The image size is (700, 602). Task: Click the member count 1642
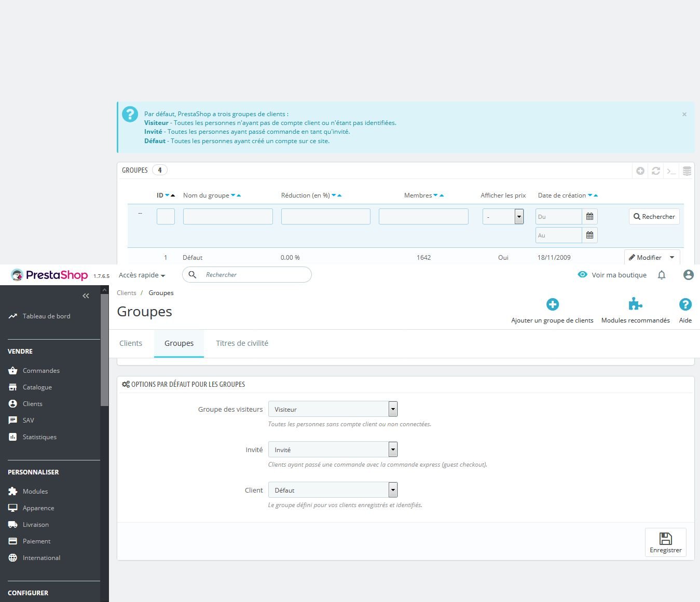423,258
